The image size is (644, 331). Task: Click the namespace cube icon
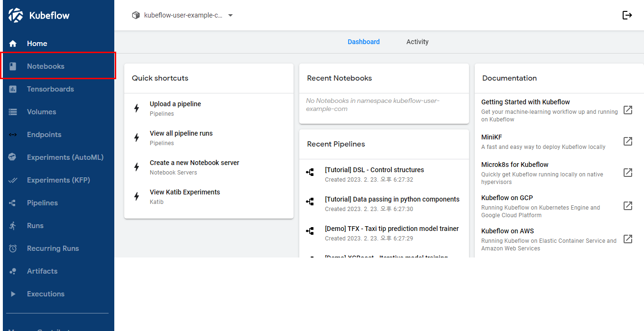136,15
